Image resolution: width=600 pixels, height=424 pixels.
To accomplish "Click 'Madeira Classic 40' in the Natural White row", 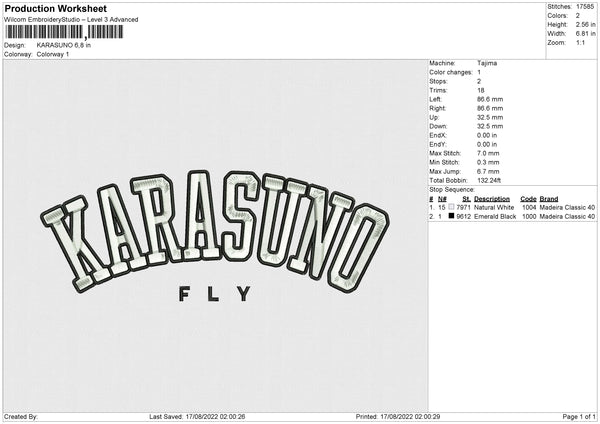I will [x=567, y=207].
